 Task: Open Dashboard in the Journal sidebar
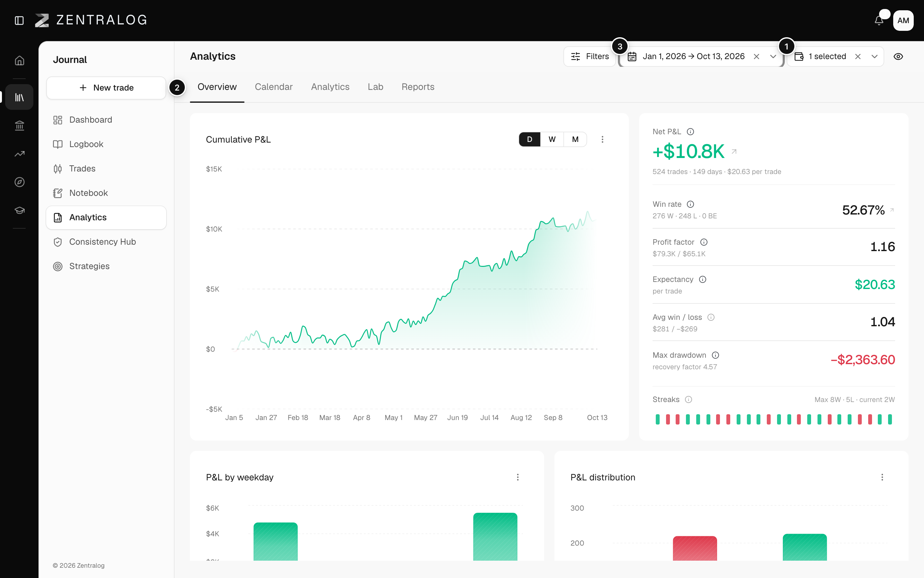pos(106,120)
